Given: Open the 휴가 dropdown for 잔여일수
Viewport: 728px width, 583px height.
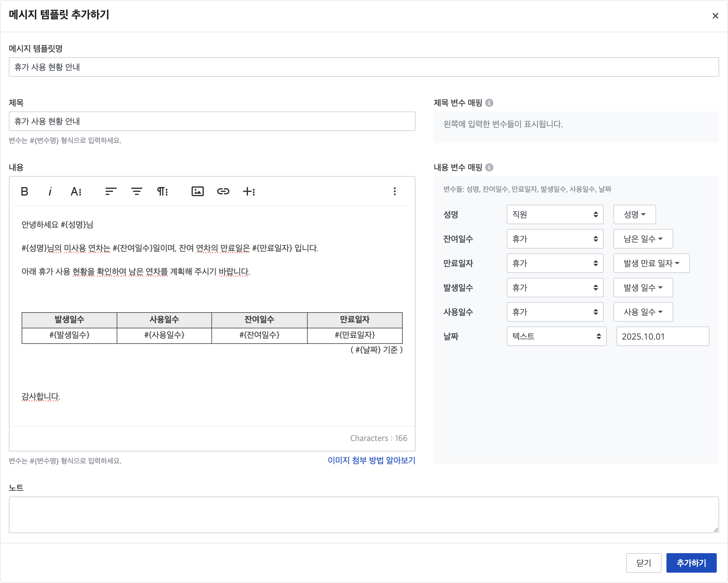Looking at the screenshot, I should coord(555,239).
